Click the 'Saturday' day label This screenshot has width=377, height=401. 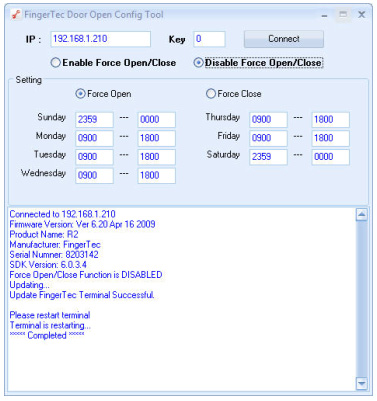tap(223, 155)
